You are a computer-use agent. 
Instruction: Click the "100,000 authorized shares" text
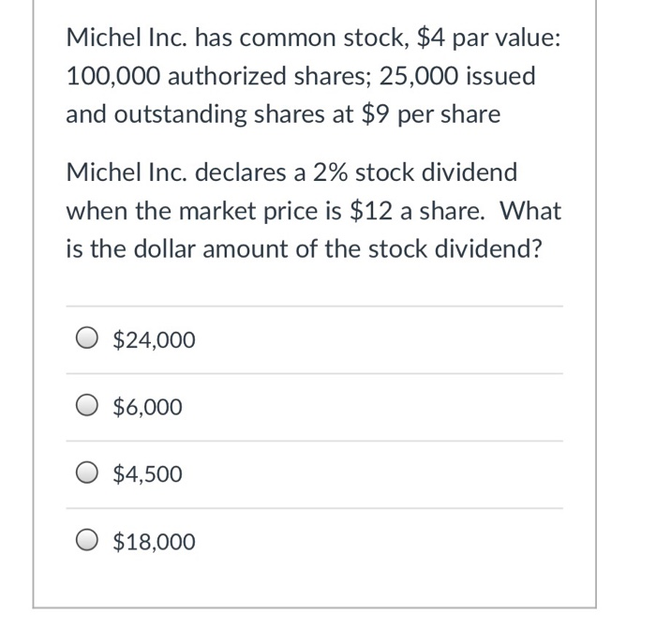point(218,76)
